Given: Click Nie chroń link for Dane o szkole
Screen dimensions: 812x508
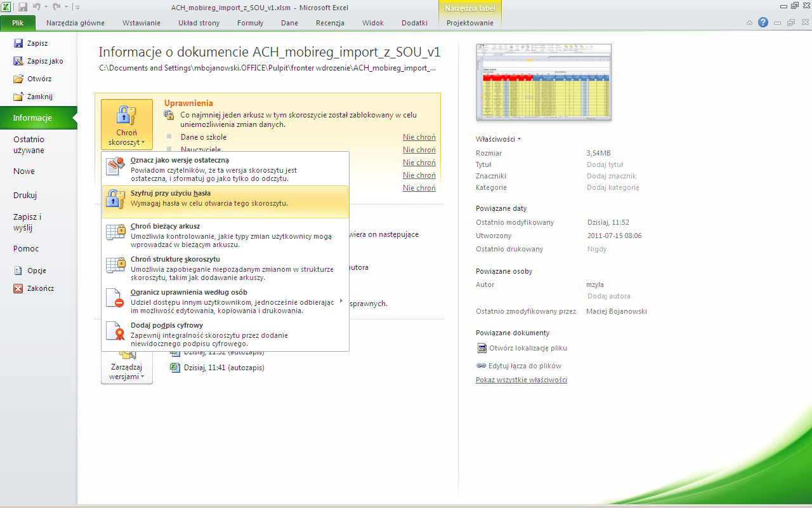Looking at the screenshot, I should coord(419,137).
